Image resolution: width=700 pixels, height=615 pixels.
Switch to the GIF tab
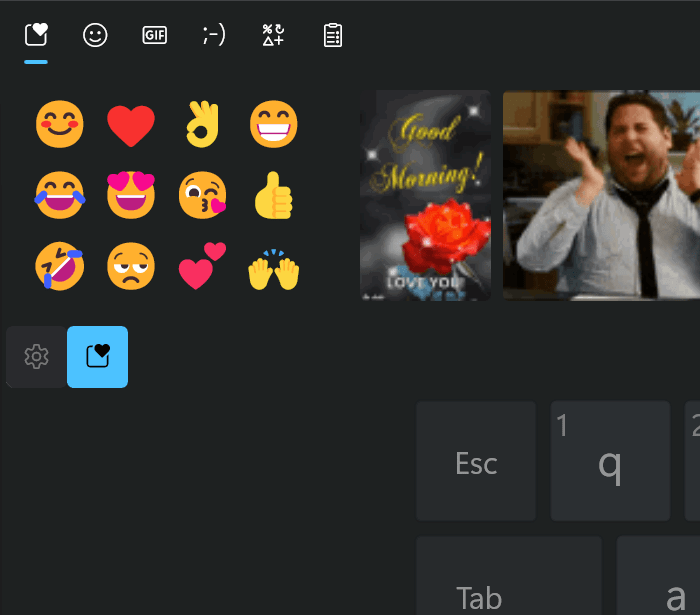(x=154, y=35)
